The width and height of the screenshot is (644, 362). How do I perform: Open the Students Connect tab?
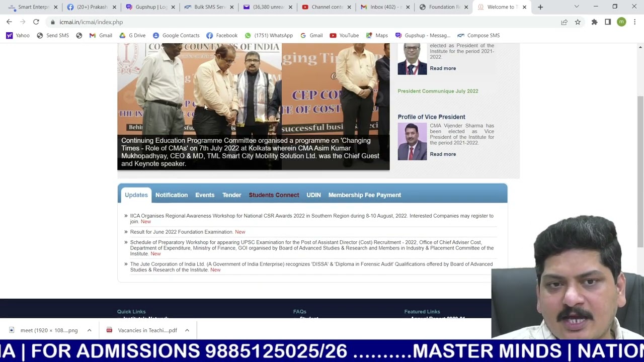(274, 195)
